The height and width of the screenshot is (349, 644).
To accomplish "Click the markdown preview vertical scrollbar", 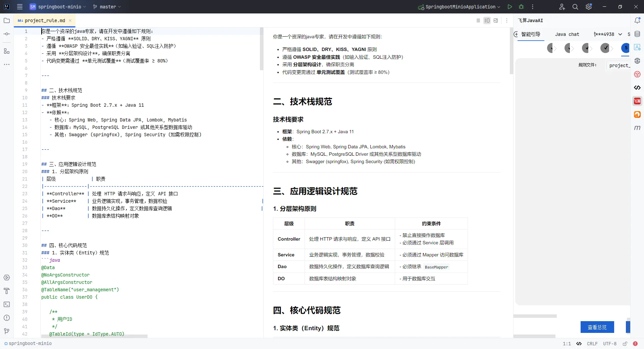I will tap(512, 51).
